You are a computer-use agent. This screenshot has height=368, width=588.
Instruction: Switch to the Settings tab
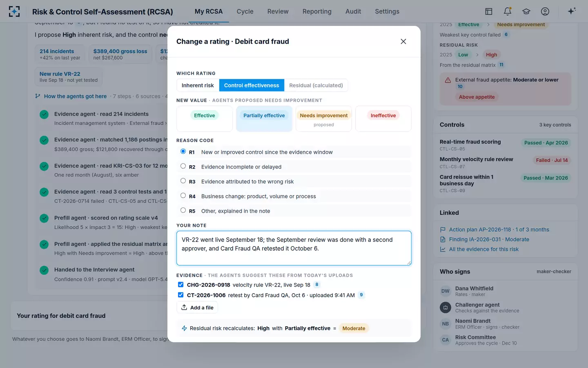pyautogui.click(x=387, y=11)
